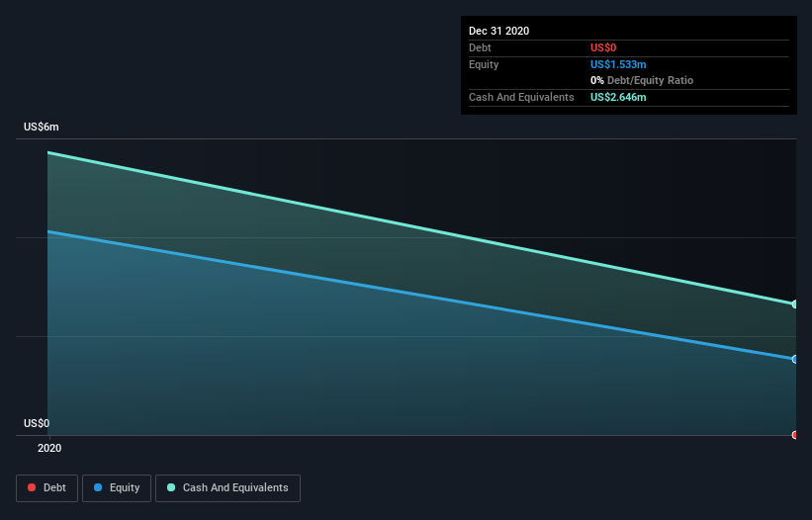Toggle Cash And Equivalents legend button
The width and height of the screenshot is (812, 520).
point(227,488)
